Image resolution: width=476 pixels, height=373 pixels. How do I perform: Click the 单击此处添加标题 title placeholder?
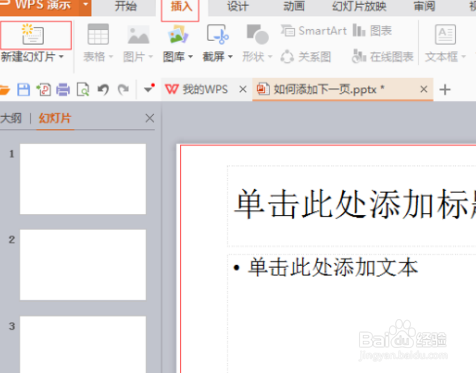click(352, 206)
